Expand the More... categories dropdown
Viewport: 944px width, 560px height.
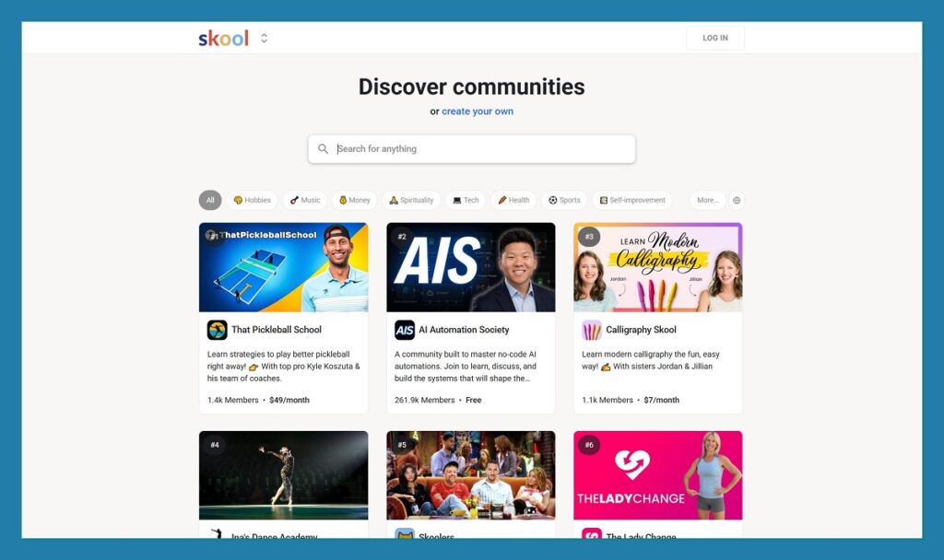point(707,200)
